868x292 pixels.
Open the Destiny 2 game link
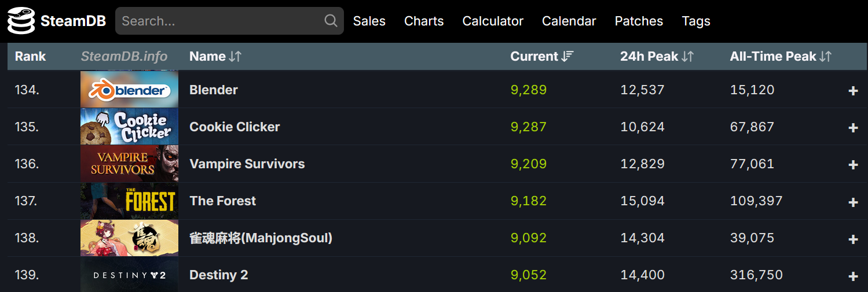[219, 275]
